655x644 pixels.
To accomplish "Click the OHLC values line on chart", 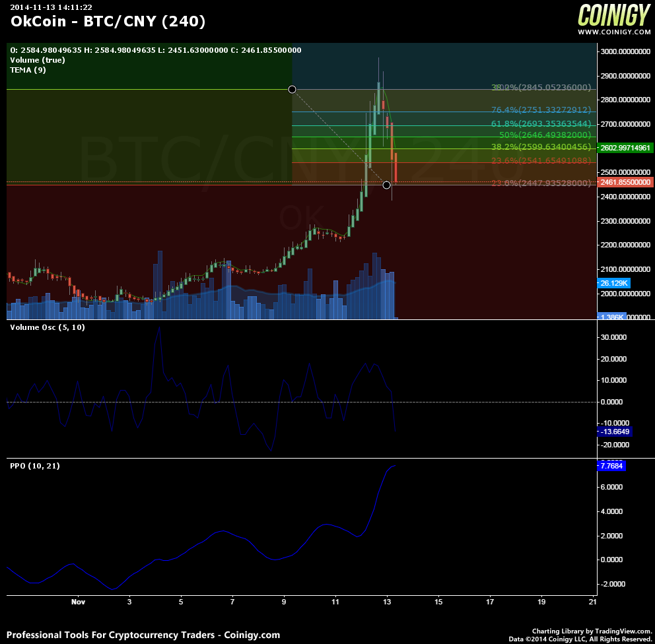I will click(x=155, y=50).
